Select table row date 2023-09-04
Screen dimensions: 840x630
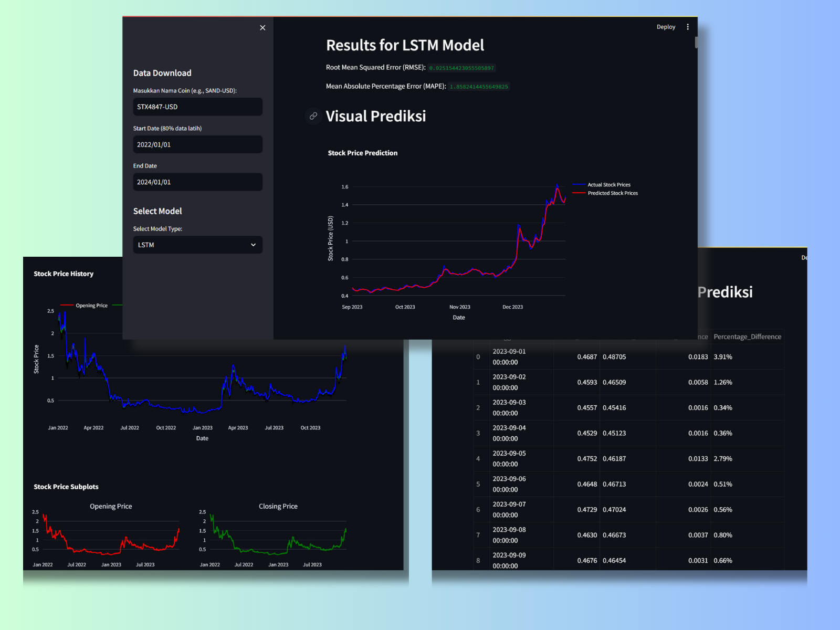pyautogui.click(x=509, y=433)
